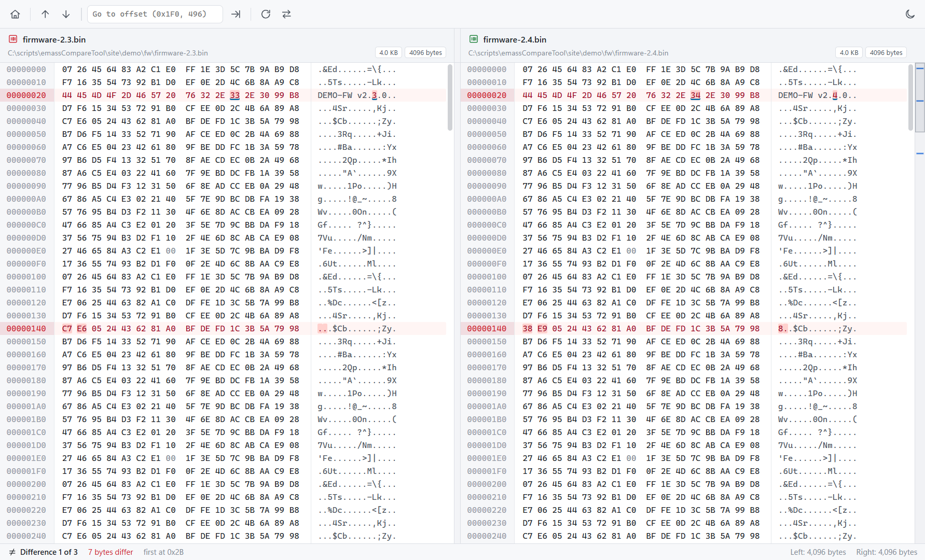Click left pane file path text

(x=108, y=53)
